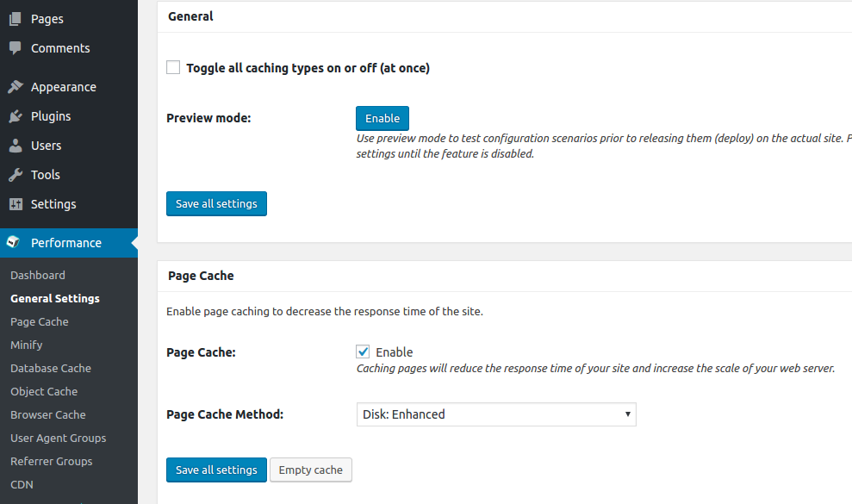Open CDN submenu link
Screen dimensions: 852x504
pyautogui.click(x=22, y=484)
